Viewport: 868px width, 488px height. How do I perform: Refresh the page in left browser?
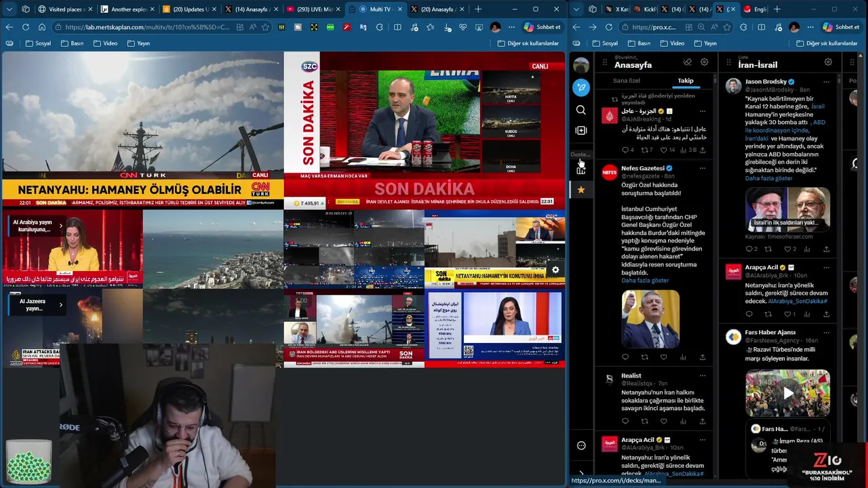point(26,27)
